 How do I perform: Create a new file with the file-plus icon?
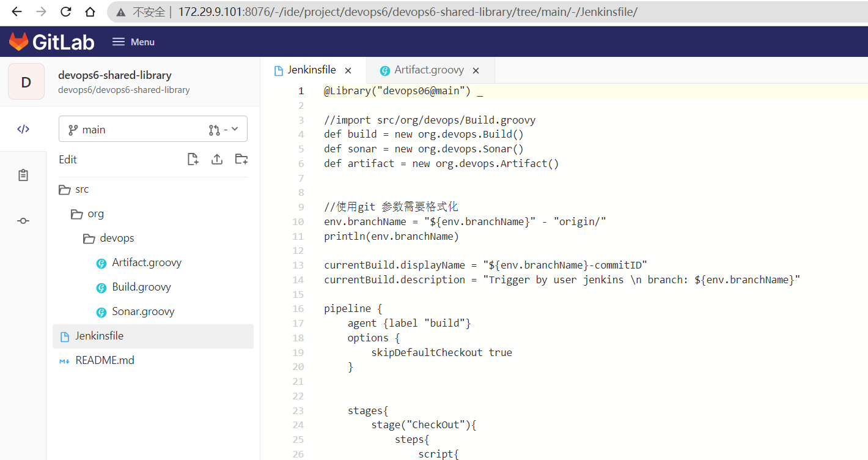[193, 159]
